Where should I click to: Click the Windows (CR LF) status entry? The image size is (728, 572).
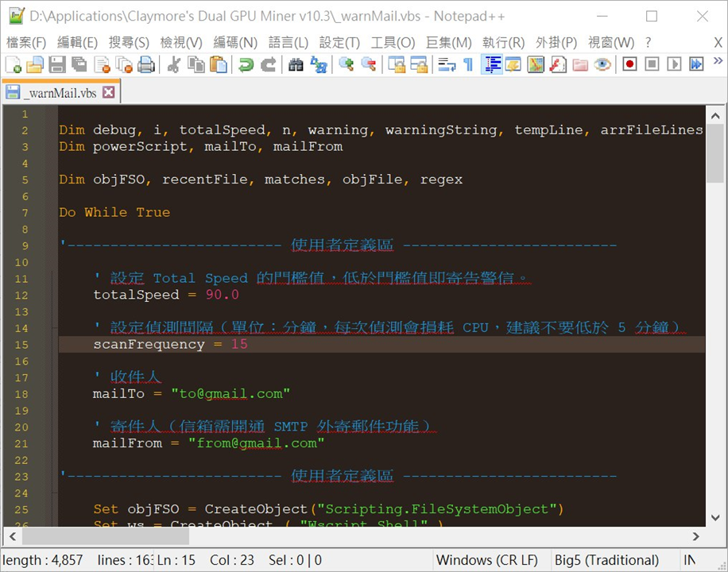coord(487,560)
